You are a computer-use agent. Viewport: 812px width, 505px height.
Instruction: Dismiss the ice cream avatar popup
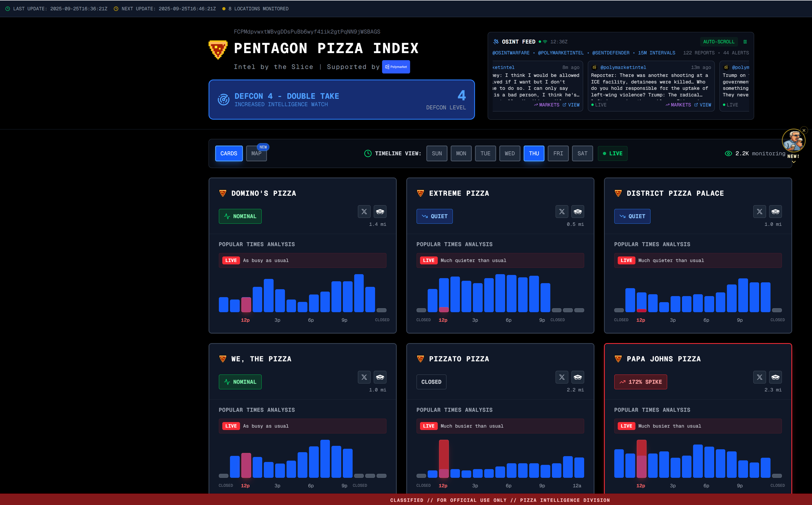click(804, 130)
